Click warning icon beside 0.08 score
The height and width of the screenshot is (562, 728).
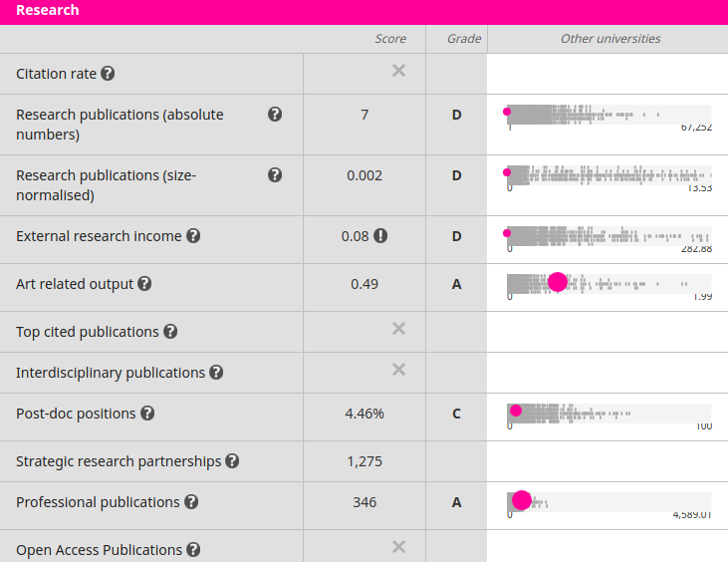(x=380, y=236)
